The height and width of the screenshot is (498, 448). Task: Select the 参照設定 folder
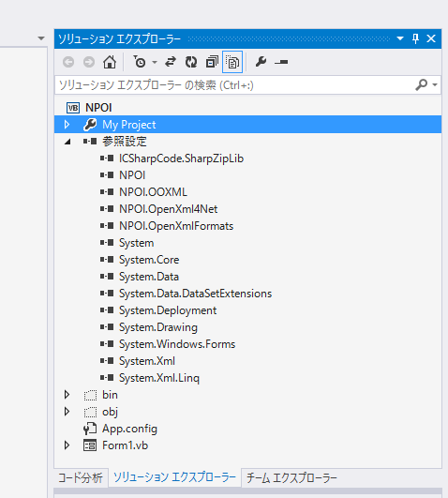pyautogui.click(x=124, y=142)
